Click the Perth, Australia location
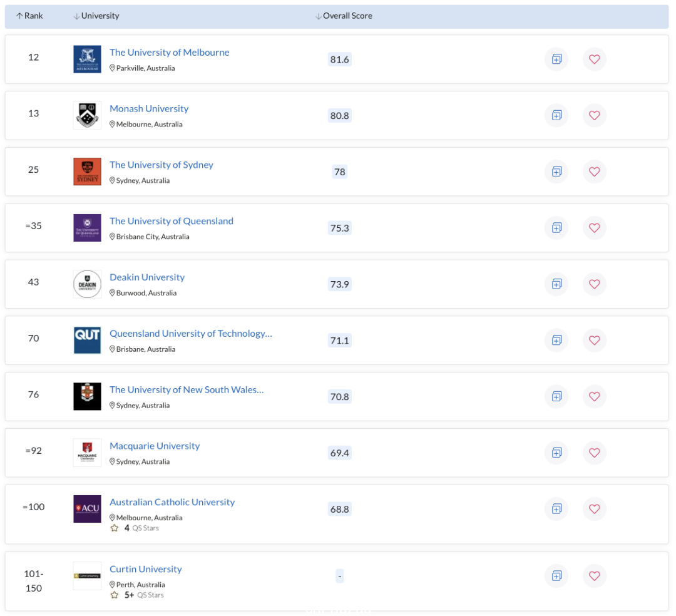 [138, 585]
